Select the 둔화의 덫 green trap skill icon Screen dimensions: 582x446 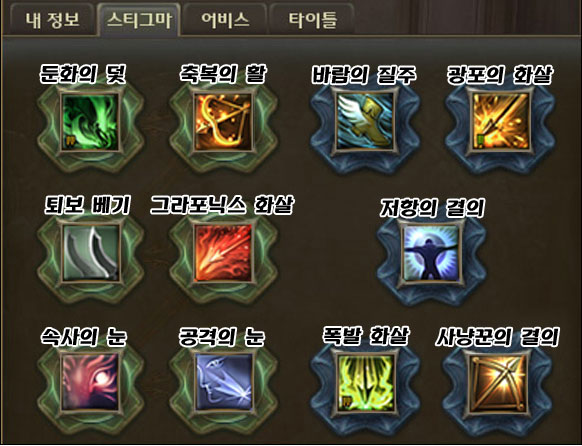click(x=91, y=122)
